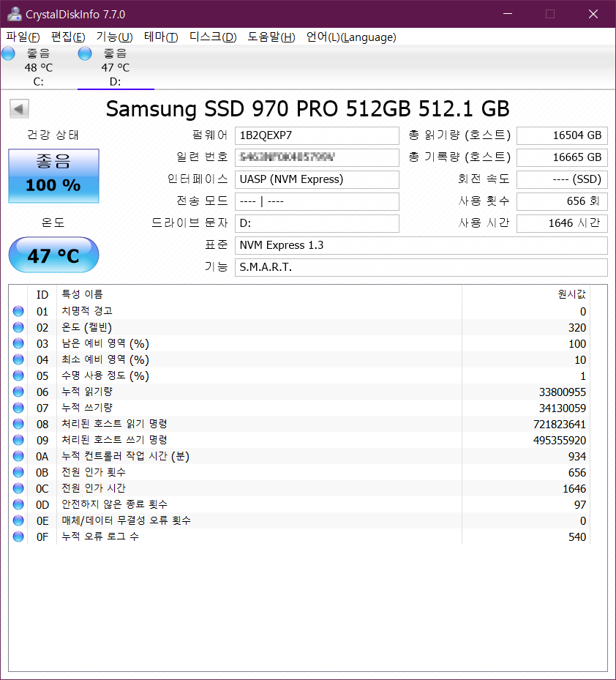Click status orb for attribute 03 남은 예비 영역
Image resolution: width=616 pixels, height=680 pixels.
tap(18, 343)
